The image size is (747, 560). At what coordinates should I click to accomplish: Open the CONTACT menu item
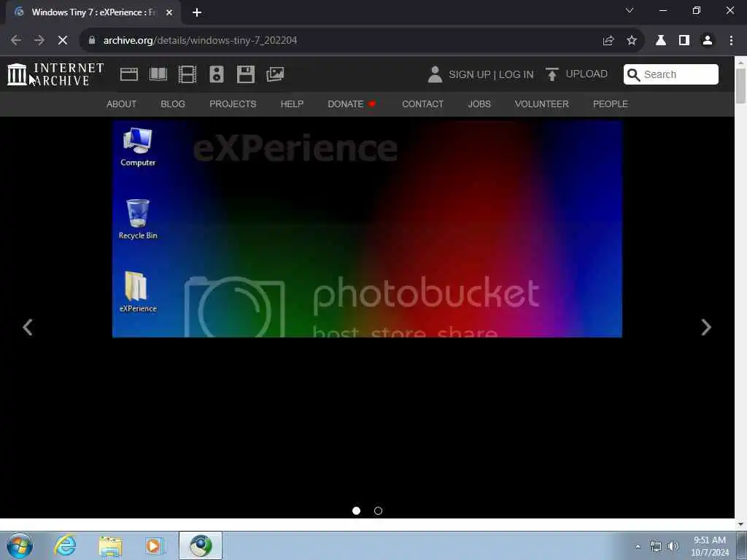pyautogui.click(x=422, y=104)
